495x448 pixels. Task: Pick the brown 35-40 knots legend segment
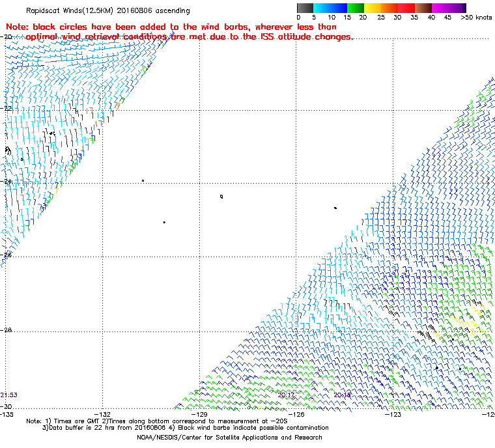pyautogui.click(x=423, y=8)
